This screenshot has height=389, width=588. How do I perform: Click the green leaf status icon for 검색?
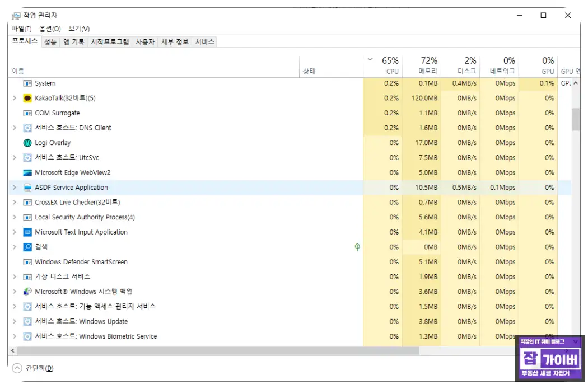click(x=357, y=247)
